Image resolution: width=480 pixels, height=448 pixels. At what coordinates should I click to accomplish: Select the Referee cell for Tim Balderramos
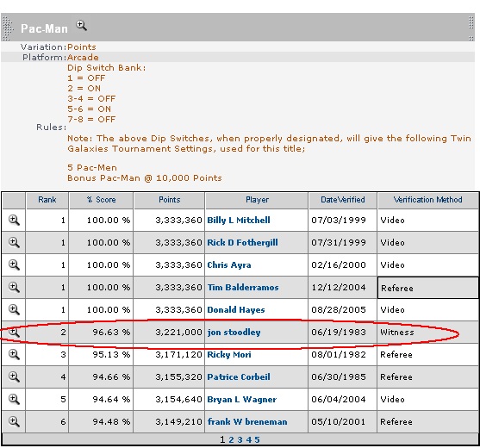click(x=428, y=288)
